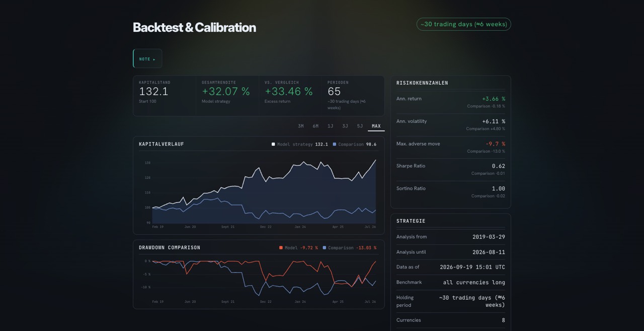Select the MAX range tab

coord(376,126)
